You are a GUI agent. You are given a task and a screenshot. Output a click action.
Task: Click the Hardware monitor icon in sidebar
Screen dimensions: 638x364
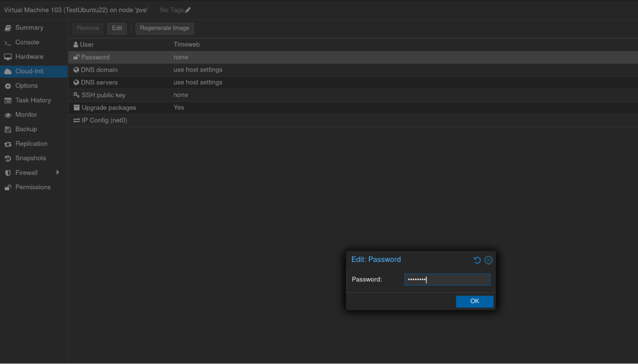tap(8, 57)
